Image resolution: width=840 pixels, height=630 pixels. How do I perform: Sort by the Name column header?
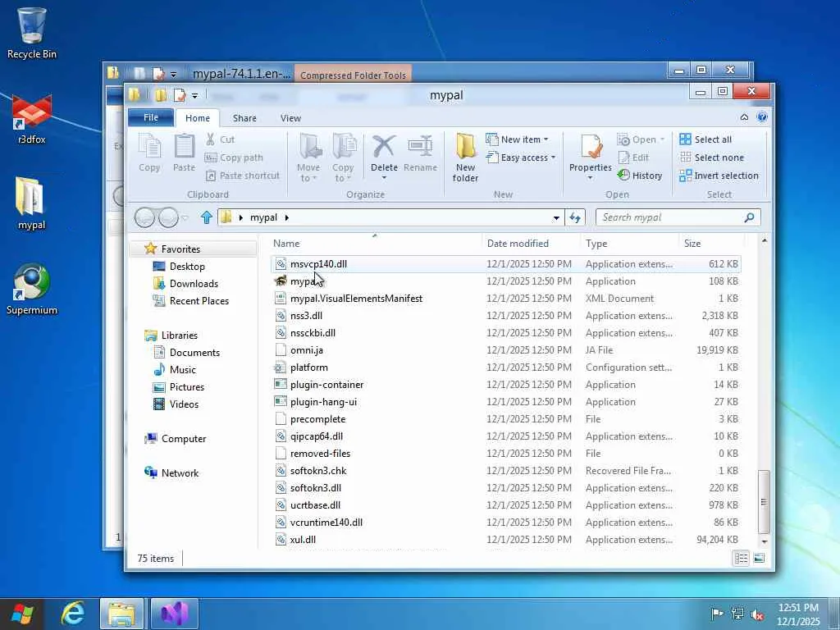point(375,243)
